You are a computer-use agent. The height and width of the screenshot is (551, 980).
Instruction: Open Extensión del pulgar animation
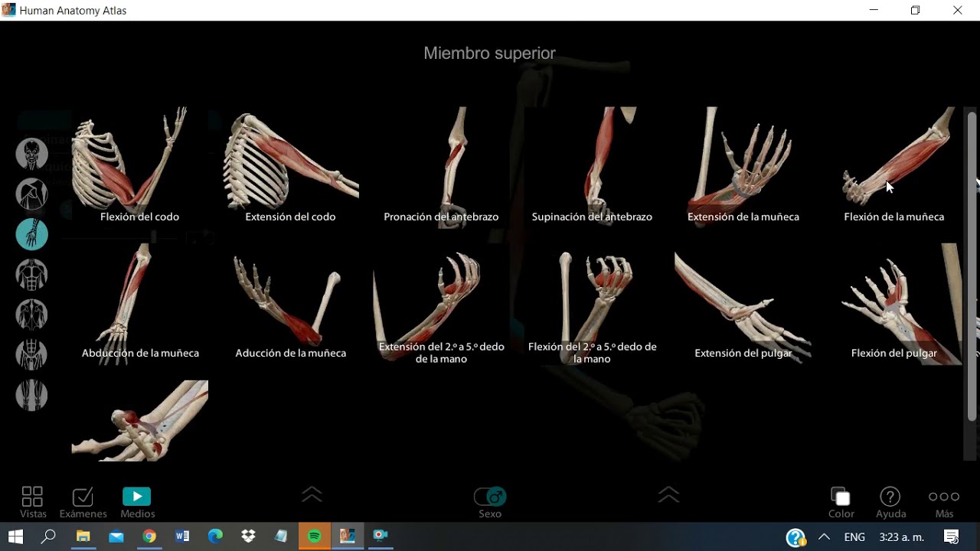pos(743,302)
